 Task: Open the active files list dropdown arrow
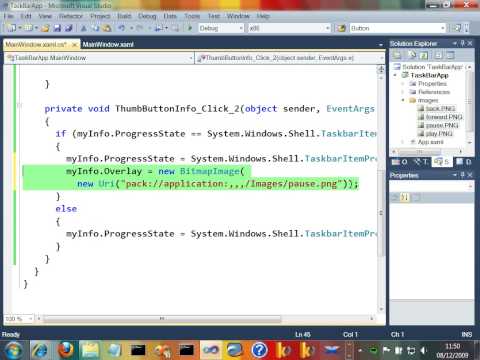(381, 44)
